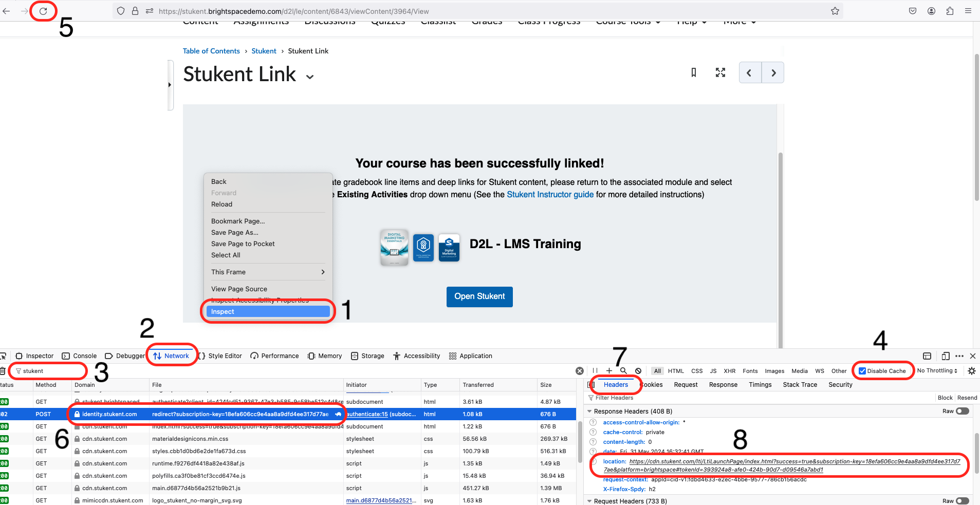Follow Table of Contents breadcrumb link
Image resolution: width=980 pixels, height=505 pixels.
tap(211, 51)
